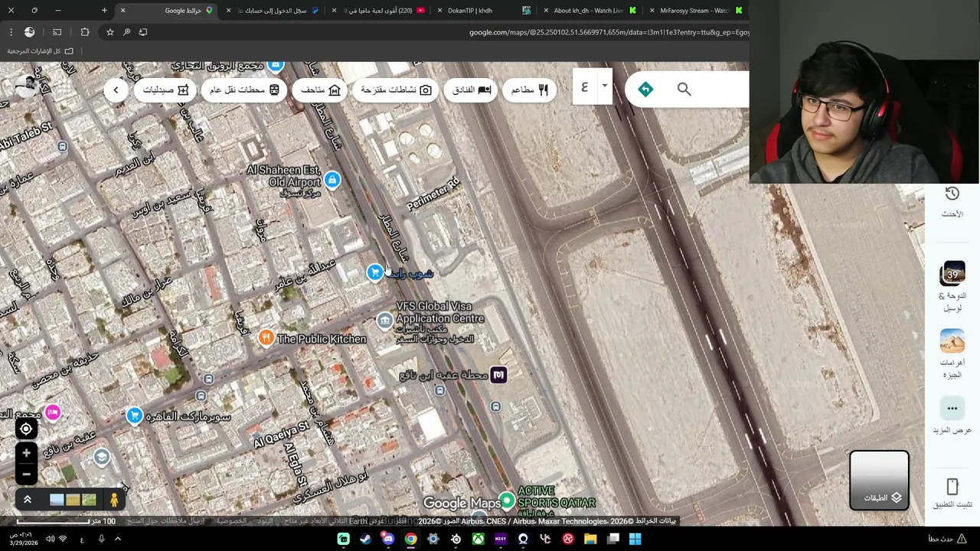Open the first Street View imagery thumbnail

57,500
